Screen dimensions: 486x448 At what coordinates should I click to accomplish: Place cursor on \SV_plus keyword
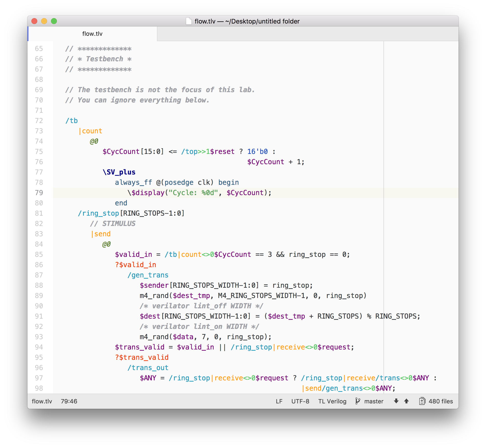click(x=119, y=172)
